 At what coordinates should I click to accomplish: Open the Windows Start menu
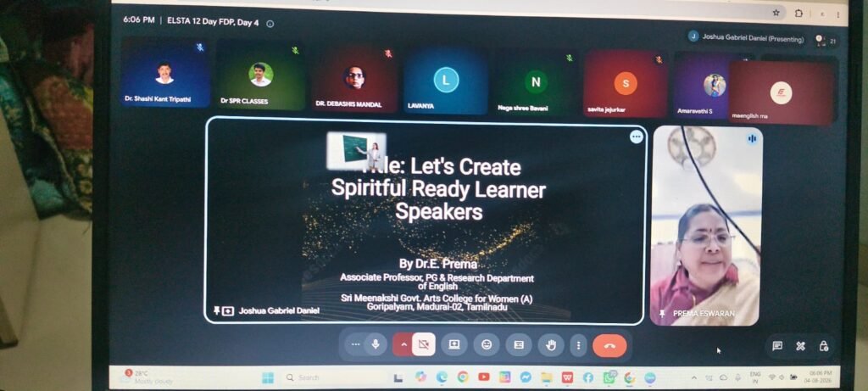(267, 377)
